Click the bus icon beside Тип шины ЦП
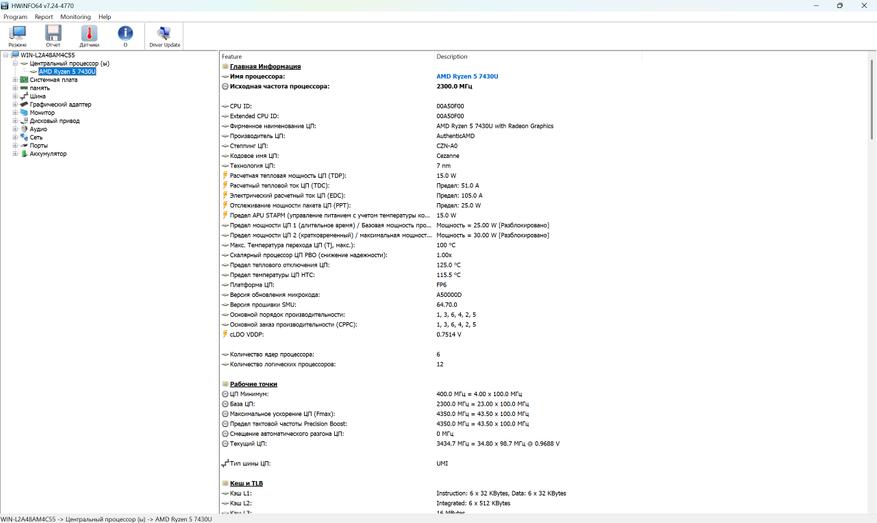 coord(225,463)
